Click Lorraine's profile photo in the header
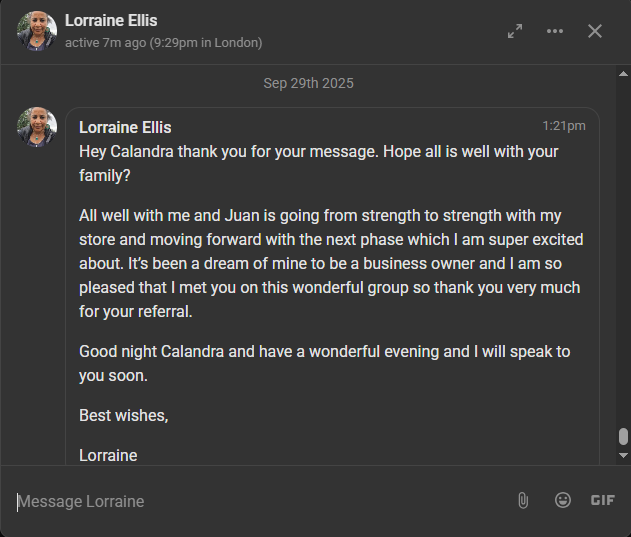Viewport: 631px width, 537px height. [37, 31]
